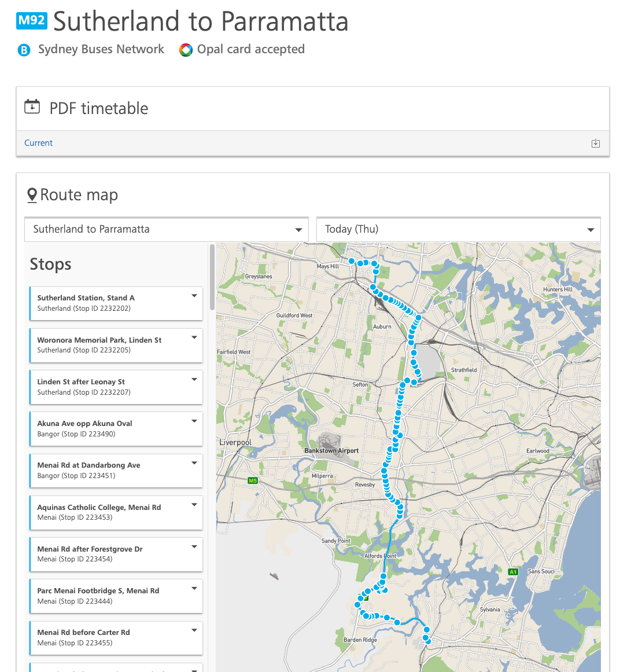Screen dimensions: 620x672
Task: Click the Sydney Buses Network B icon
Action: tap(24, 50)
